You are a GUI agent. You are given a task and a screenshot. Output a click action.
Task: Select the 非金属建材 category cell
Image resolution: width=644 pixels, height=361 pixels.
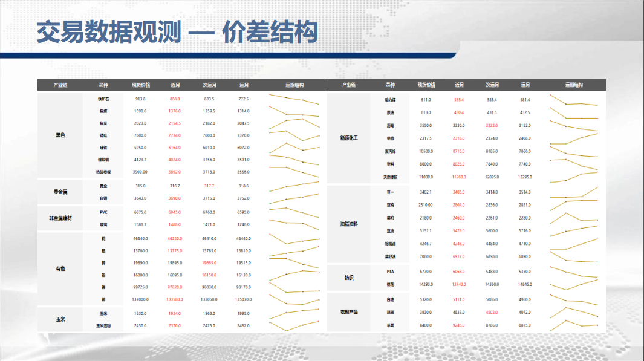pos(60,218)
